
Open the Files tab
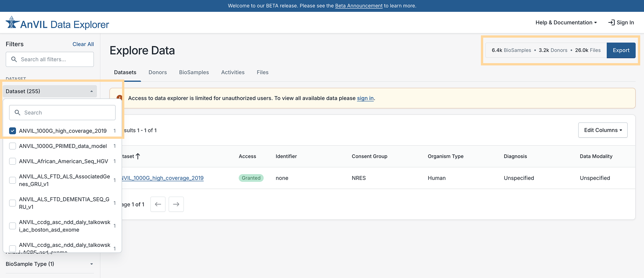[262, 72]
